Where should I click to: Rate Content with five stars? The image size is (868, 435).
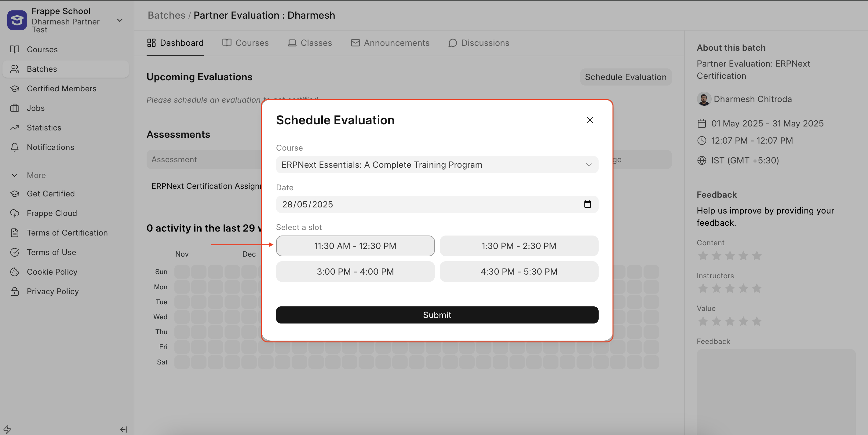tap(757, 256)
